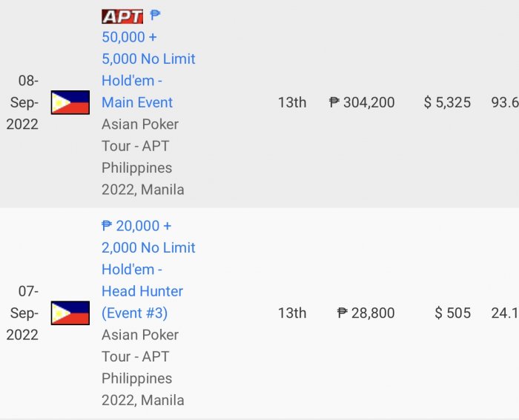Click the 13th place in the Head Hunter row
The height and width of the screenshot is (420, 519).
click(292, 313)
